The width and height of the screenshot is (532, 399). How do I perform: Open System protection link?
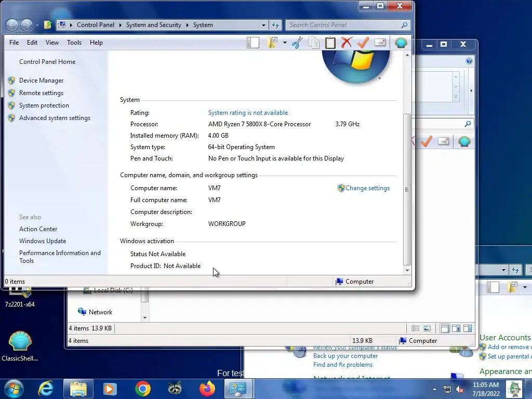[x=44, y=105]
